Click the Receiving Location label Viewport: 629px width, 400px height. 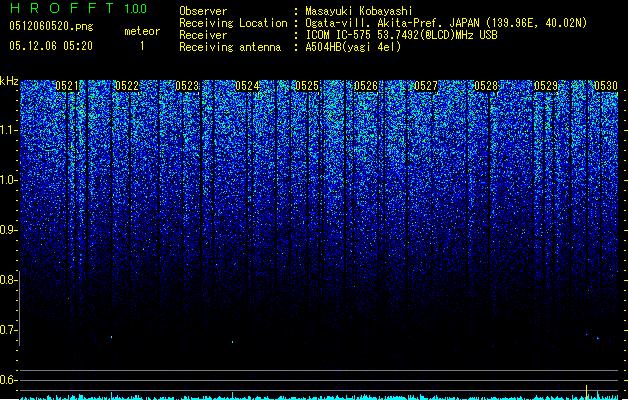point(233,23)
